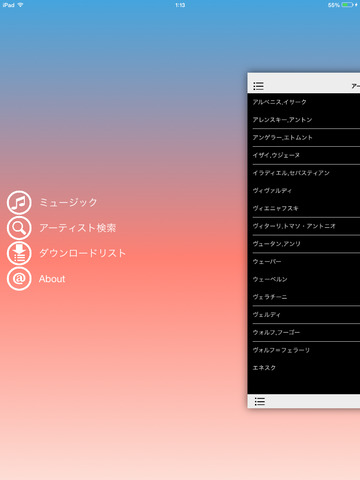Screen dimensions: 360x480
Task: Select artist アレンスキー,アントン
Action: coord(304,120)
